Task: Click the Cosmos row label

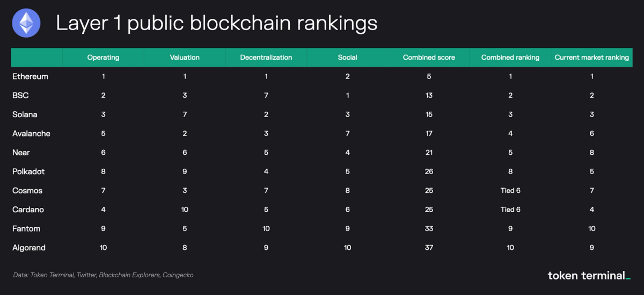Action: (x=27, y=191)
